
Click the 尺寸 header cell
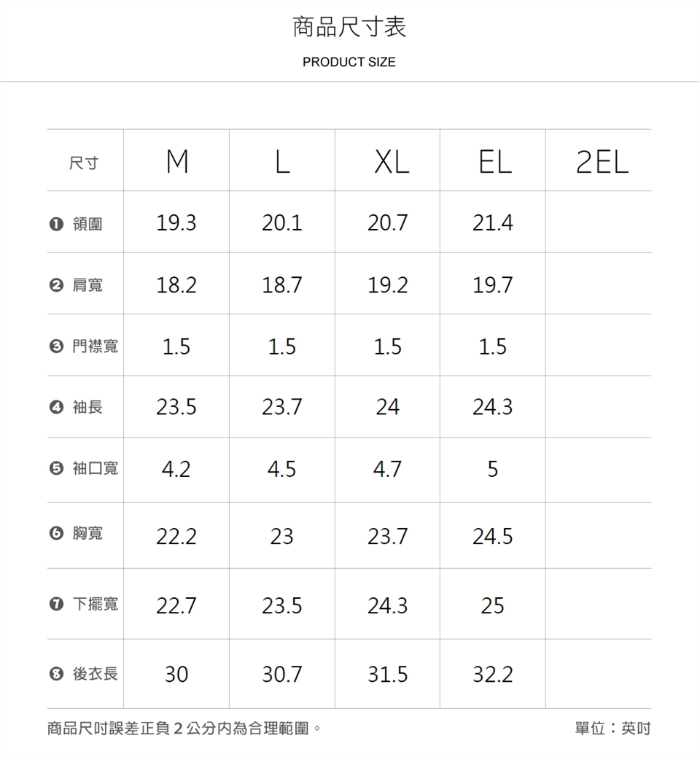point(84,163)
